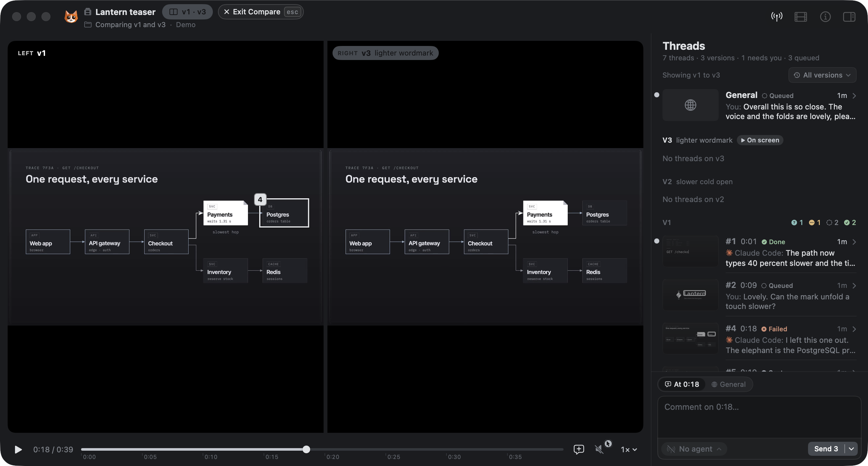Open the filmstrip view icon
Image resolution: width=868 pixels, height=466 pixels.
pos(801,17)
